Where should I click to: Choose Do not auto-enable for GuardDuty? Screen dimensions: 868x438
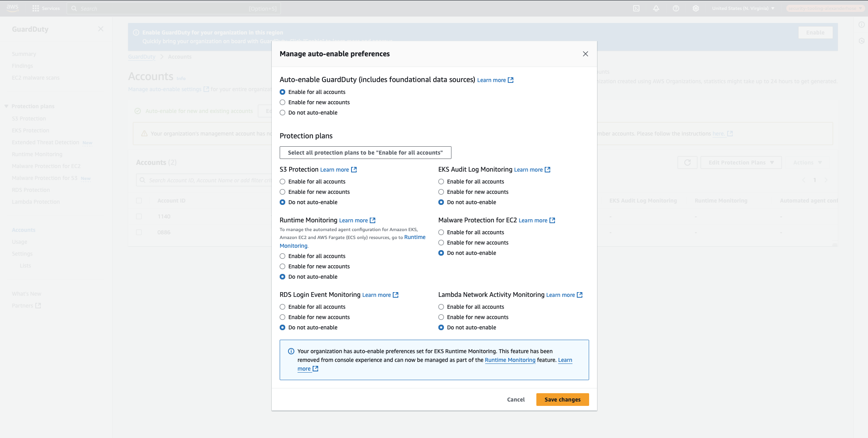pyautogui.click(x=282, y=113)
